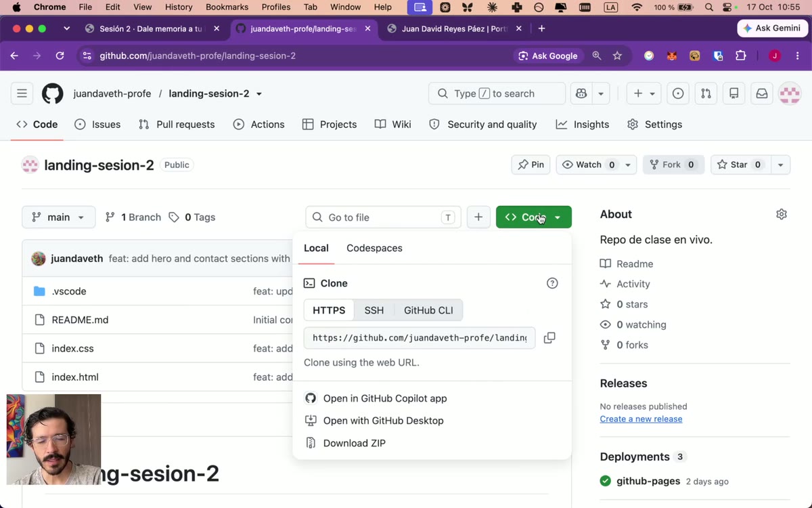
Task: Select the SSH clone protocol
Action: [x=374, y=310]
